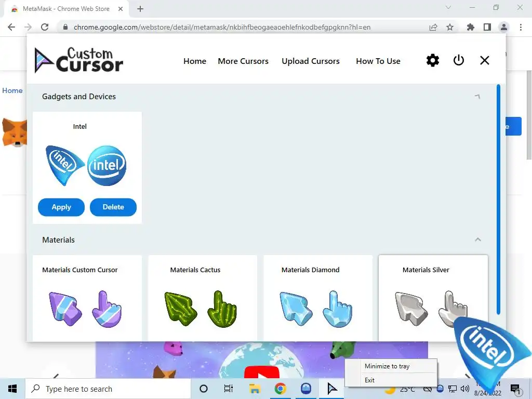Close the Custom Cursor panel
The width and height of the screenshot is (532, 399).
485,60
